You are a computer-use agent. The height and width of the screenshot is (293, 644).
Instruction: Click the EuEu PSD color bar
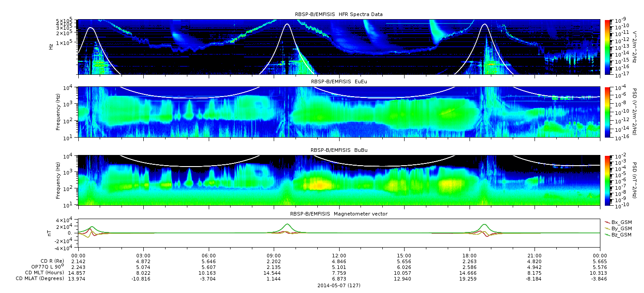click(x=608, y=112)
